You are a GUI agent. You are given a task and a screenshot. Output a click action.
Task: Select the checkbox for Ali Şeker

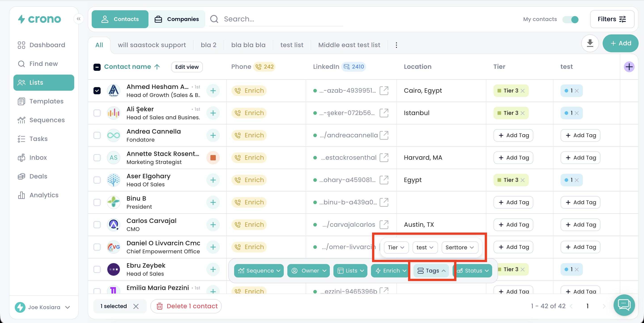[x=97, y=113]
